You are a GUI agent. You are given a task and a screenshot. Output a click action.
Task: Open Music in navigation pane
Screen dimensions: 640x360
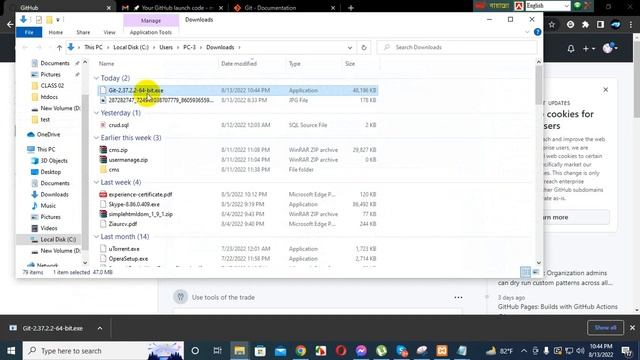point(48,206)
